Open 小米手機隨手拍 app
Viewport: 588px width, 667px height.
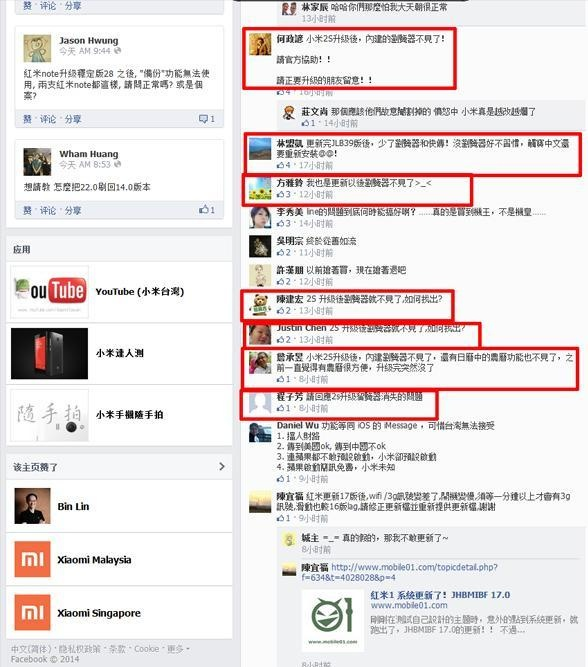(129, 415)
